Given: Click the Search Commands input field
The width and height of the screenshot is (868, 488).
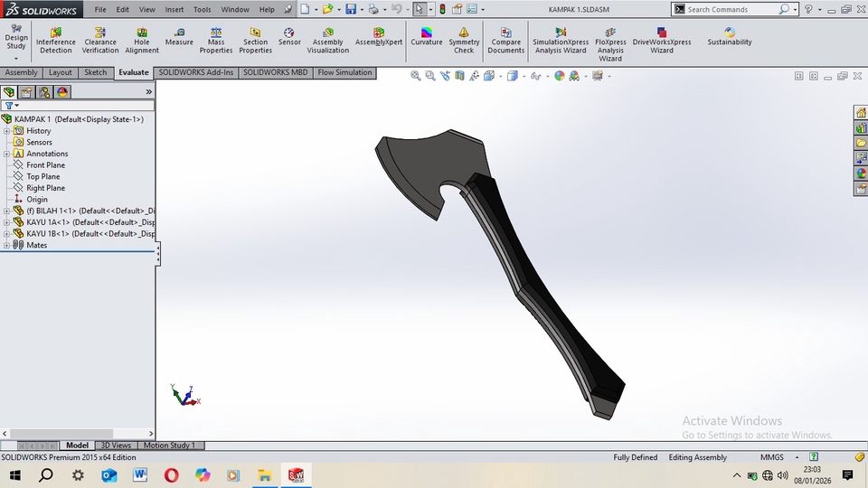Looking at the screenshot, I should pos(731,9).
